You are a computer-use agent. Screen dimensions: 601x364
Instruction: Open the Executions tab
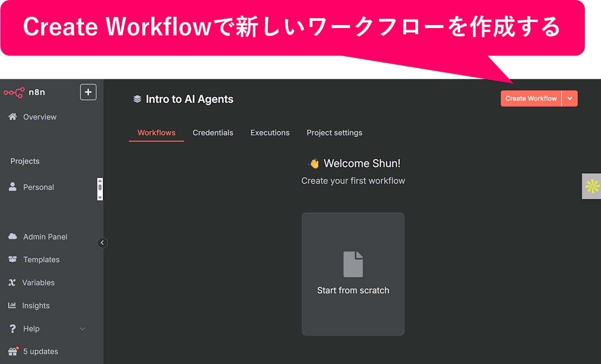270,133
